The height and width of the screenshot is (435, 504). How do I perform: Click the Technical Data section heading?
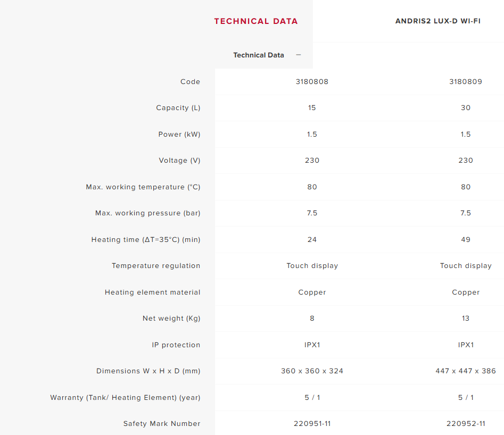pos(259,55)
